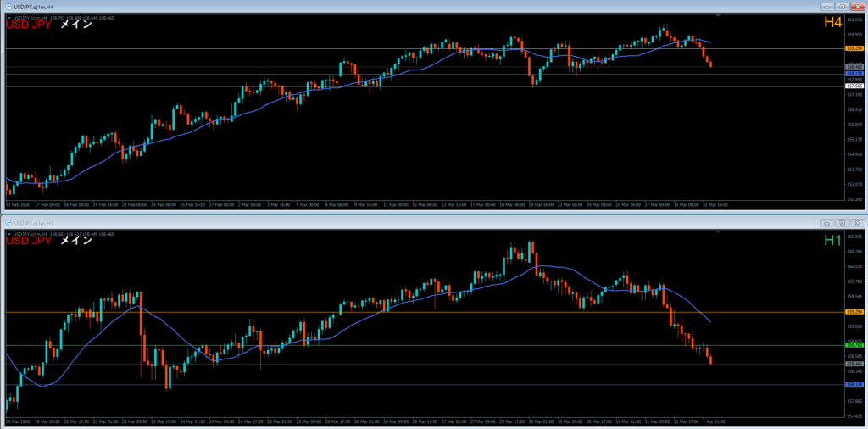Select the orange 159.294 price label on H4
The image size is (868, 429).
click(854, 49)
